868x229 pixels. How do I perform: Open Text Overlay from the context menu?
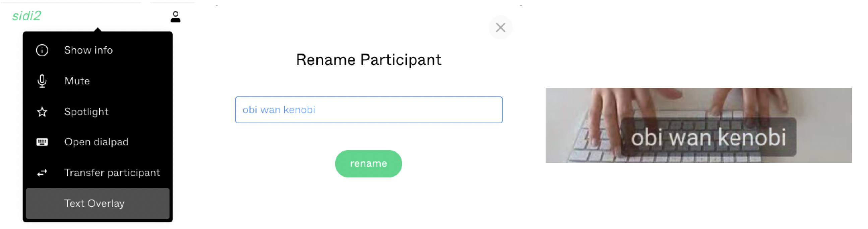pos(94,204)
